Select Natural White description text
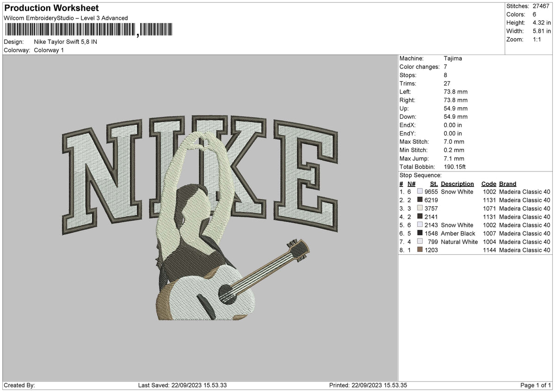Image resolution: width=555 pixels, height=392 pixels. (459, 242)
